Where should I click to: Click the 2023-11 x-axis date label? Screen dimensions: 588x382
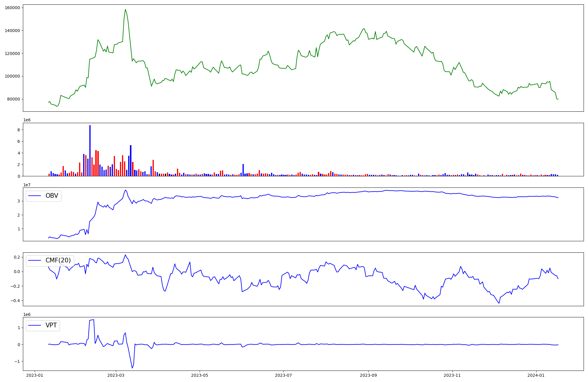452,375
